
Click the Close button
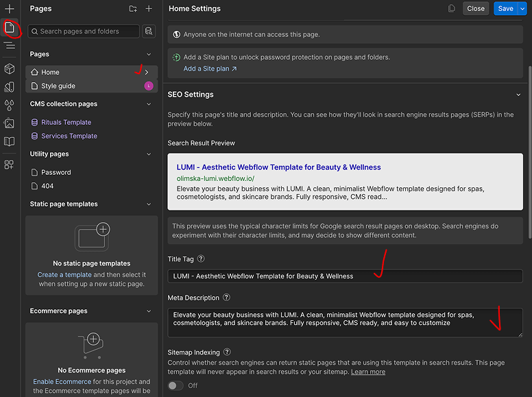[476, 9]
